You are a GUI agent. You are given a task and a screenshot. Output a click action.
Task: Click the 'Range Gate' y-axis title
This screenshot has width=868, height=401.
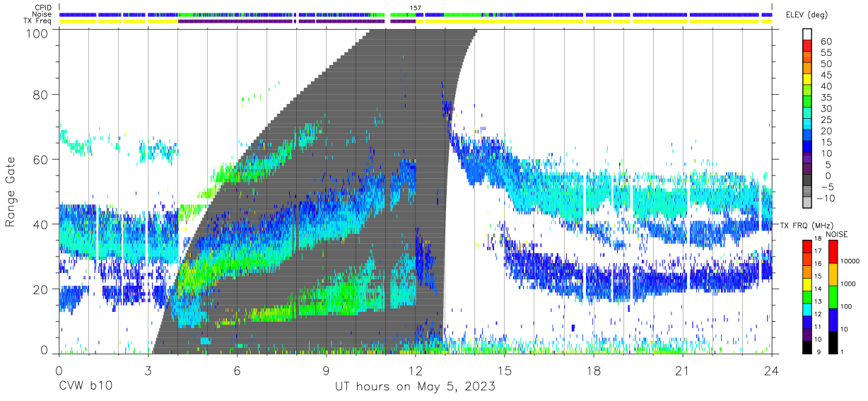click(x=11, y=192)
